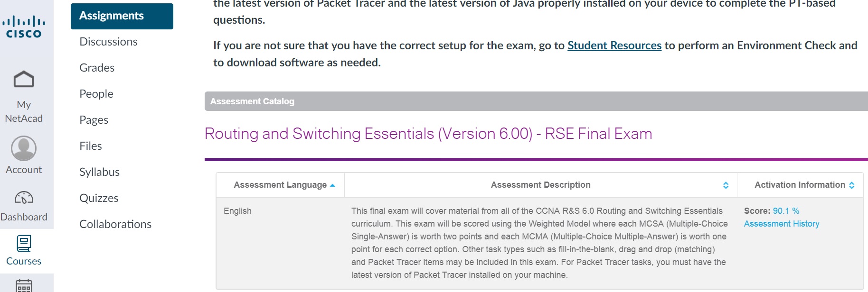868x292 pixels.
Task: Toggle Activation Information sort arrows
Action: click(x=852, y=185)
